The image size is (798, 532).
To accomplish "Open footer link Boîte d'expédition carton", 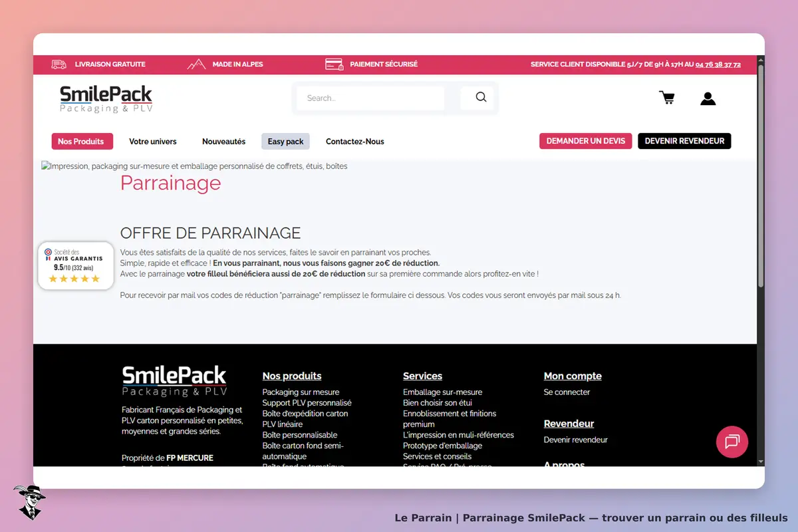I will tap(305, 414).
